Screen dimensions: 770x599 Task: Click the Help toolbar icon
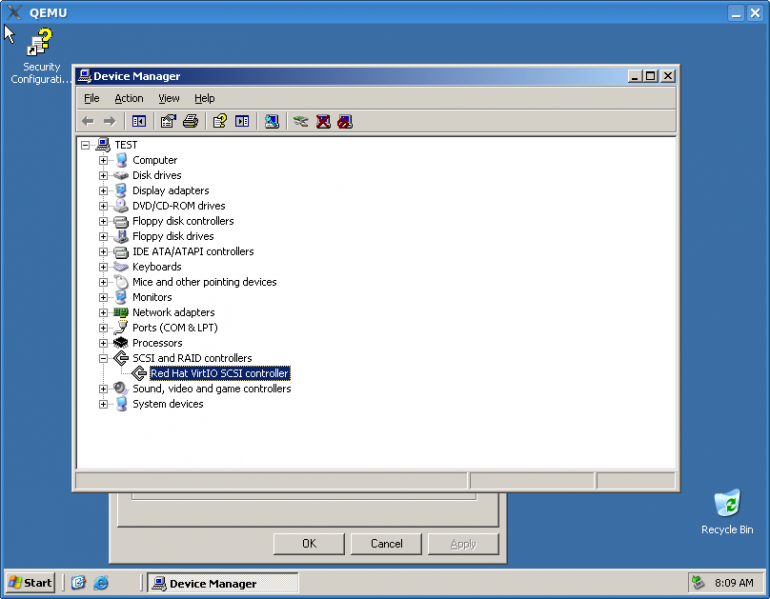point(219,121)
